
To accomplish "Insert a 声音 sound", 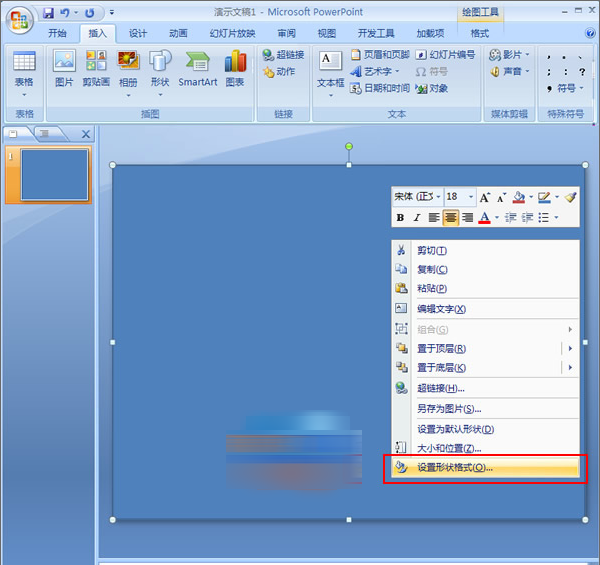I will tap(509, 72).
